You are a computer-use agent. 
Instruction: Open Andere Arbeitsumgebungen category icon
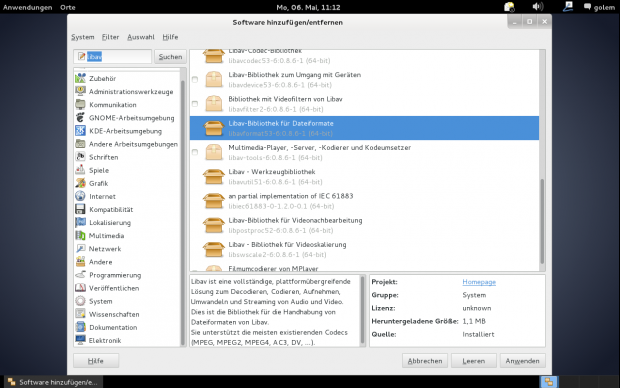[x=80, y=144]
